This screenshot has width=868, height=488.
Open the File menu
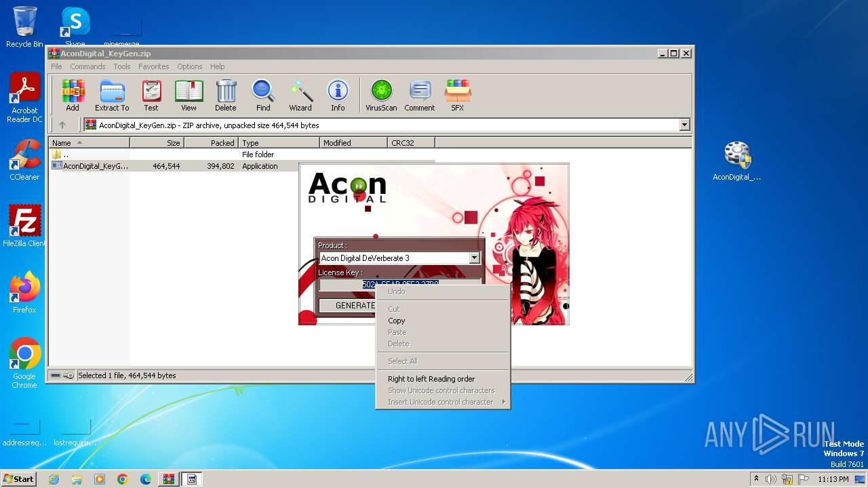(56, 66)
